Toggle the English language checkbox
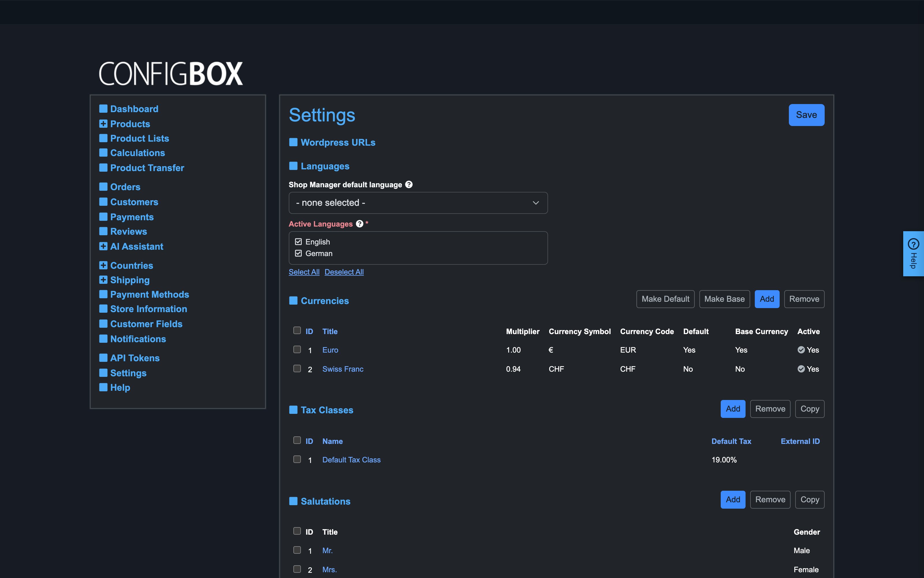This screenshot has height=578, width=924. [298, 242]
